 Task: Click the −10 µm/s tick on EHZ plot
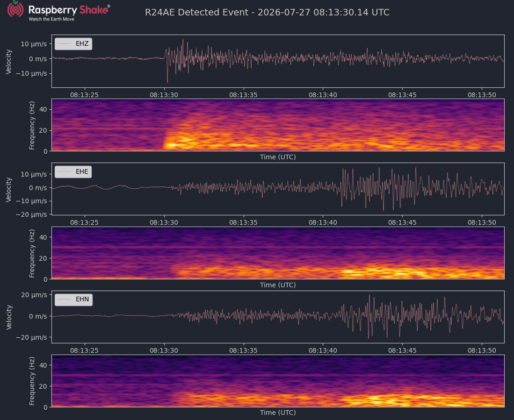tap(31, 73)
